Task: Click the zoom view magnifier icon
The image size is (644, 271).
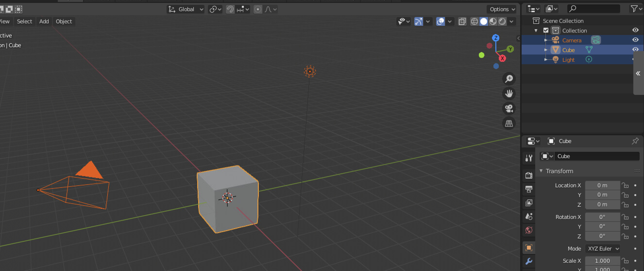Action: point(509,79)
